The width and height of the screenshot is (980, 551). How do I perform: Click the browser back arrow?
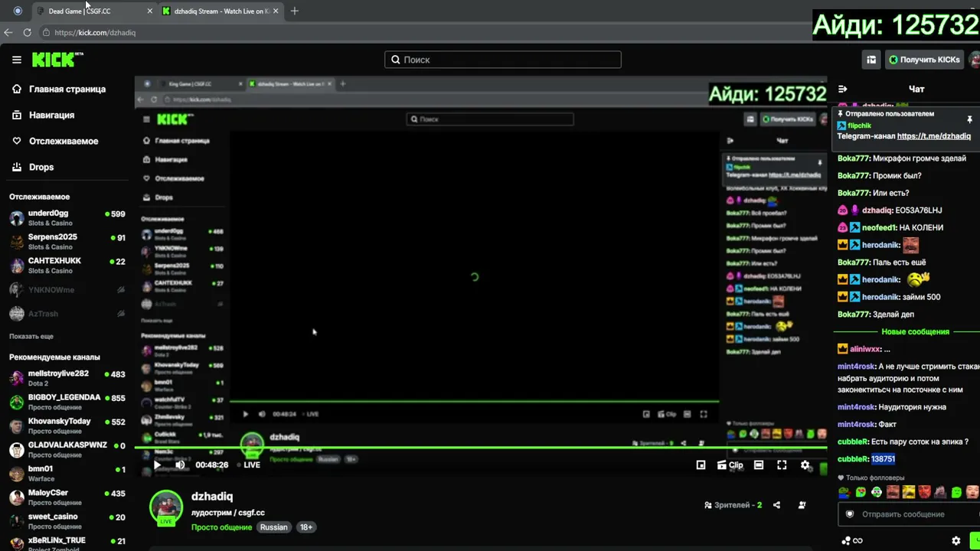tap(8, 33)
